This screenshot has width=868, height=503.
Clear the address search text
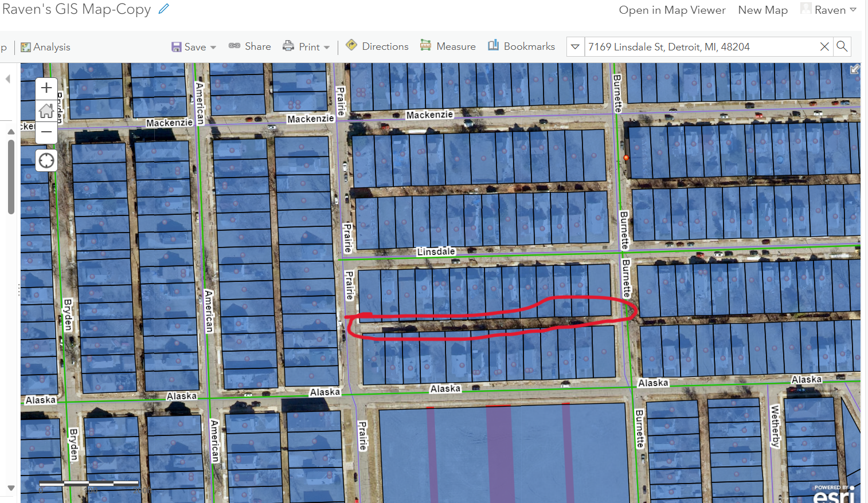[x=824, y=46]
